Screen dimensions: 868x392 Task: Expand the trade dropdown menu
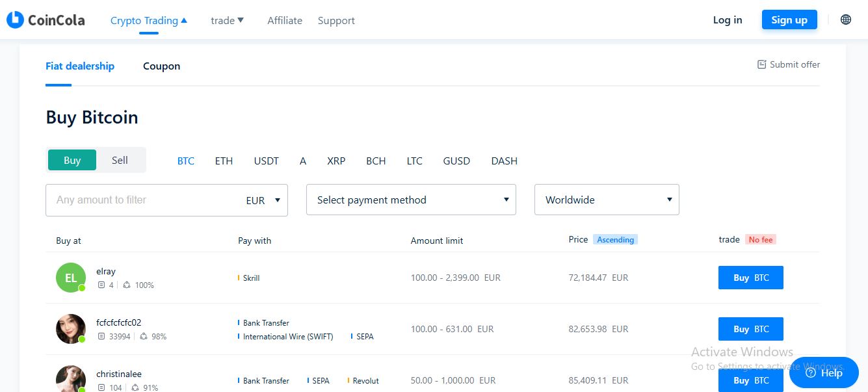(x=228, y=20)
